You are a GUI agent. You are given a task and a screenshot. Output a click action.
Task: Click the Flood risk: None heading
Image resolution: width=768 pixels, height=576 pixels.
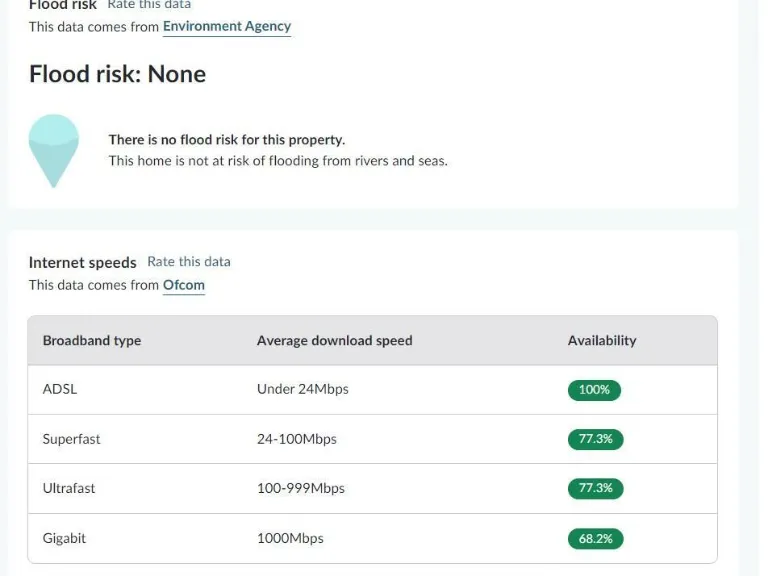click(117, 74)
